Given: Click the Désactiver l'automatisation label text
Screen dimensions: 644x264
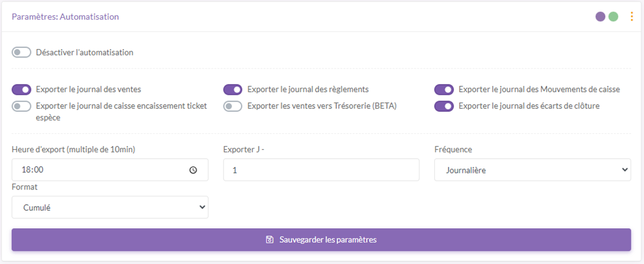Looking at the screenshot, I should 84,53.
